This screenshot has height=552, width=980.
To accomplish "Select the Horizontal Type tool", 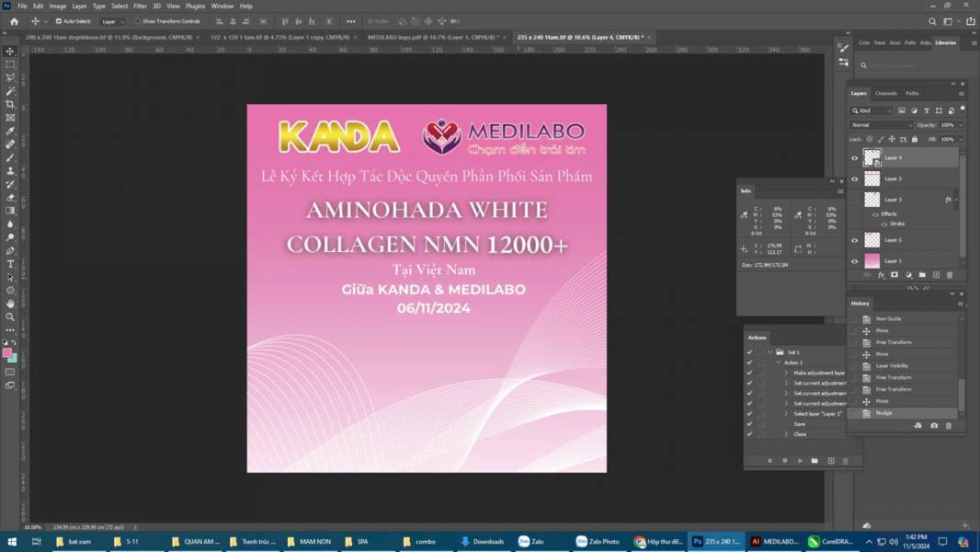I will (10, 264).
